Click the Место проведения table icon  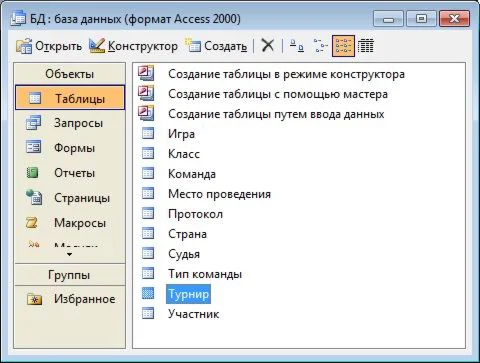click(148, 193)
